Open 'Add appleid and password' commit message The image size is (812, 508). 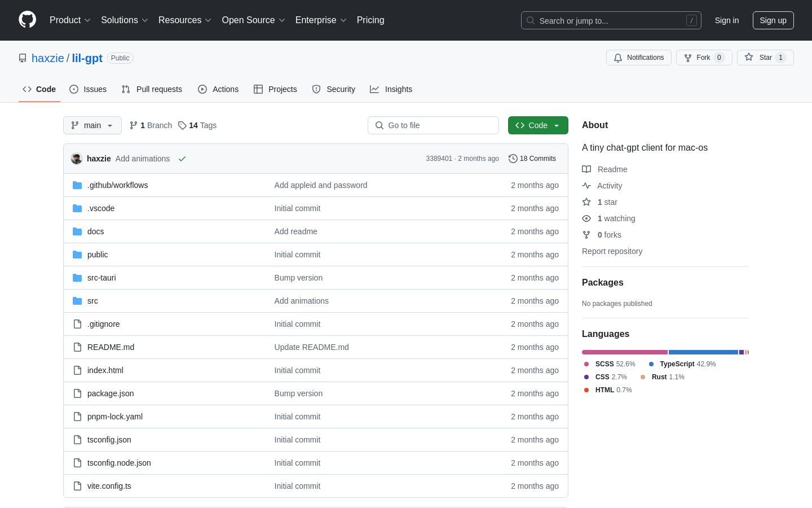[321, 185]
